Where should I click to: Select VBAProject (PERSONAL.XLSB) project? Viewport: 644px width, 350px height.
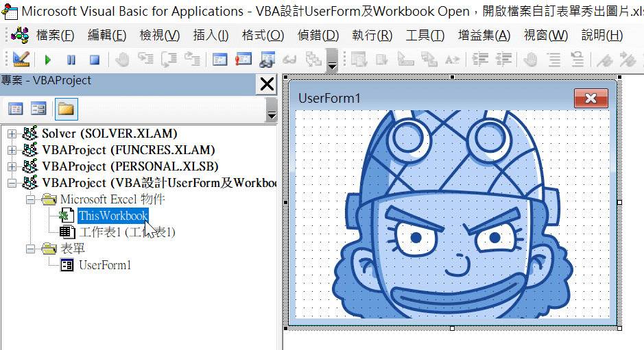tap(130, 166)
